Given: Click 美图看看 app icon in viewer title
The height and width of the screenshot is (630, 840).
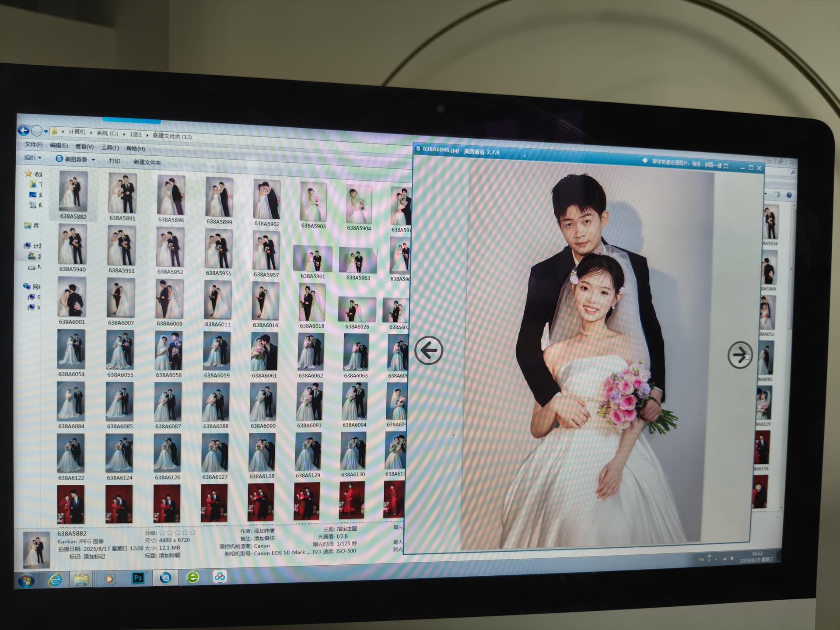Looking at the screenshot, I should 418,149.
